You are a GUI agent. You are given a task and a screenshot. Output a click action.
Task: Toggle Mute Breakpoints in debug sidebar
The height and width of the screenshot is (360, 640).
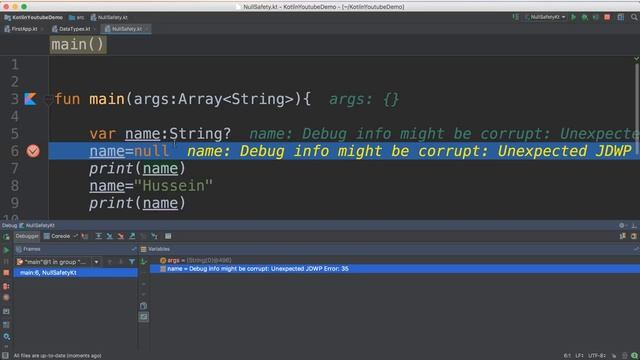pos(6,298)
